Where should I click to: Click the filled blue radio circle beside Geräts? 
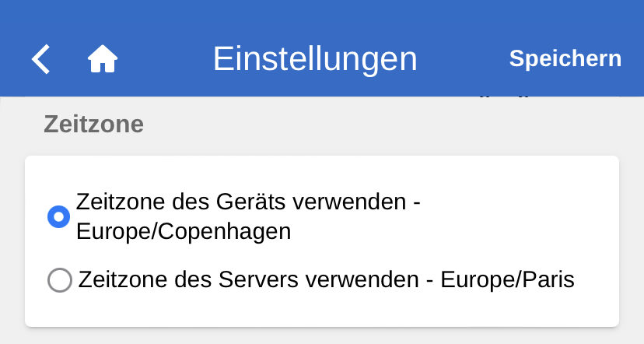tap(59, 217)
